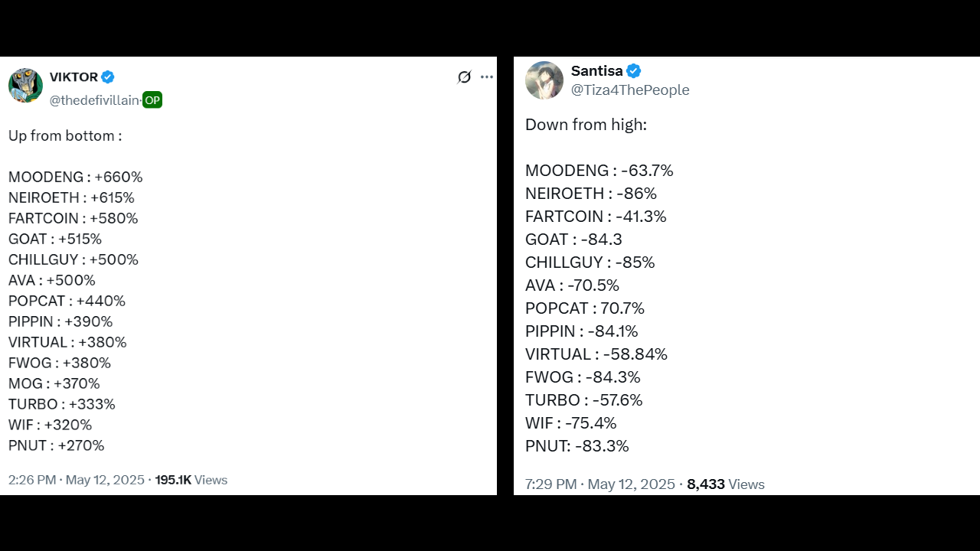Open the @Tiza4ThePeople handle
980x551 pixels.
(630, 90)
